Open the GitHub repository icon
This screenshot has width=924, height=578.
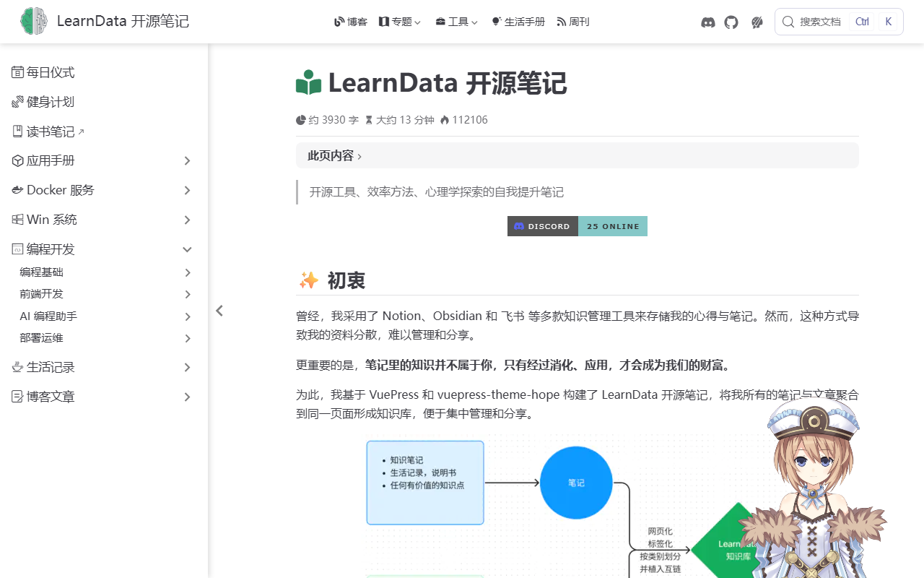click(x=731, y=22)
